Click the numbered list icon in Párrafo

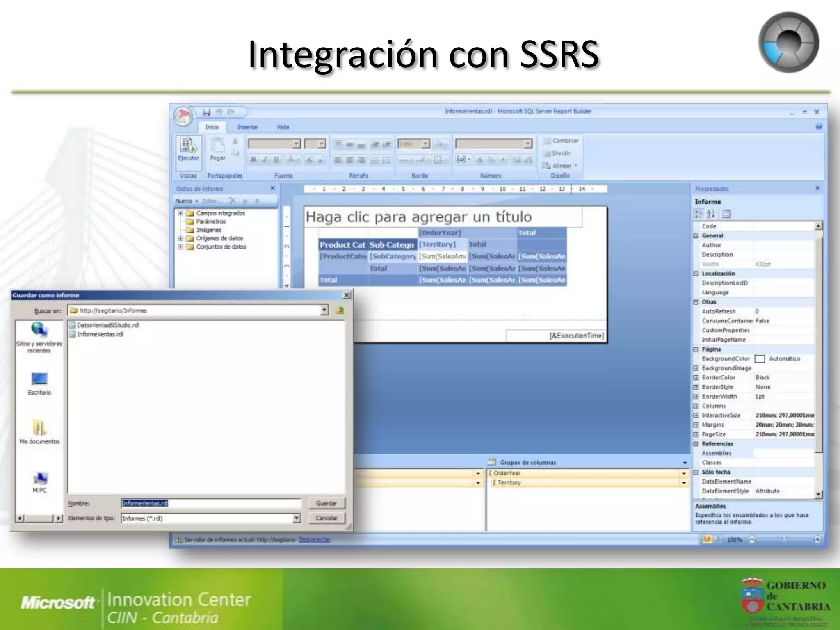(x=386, y=160)
